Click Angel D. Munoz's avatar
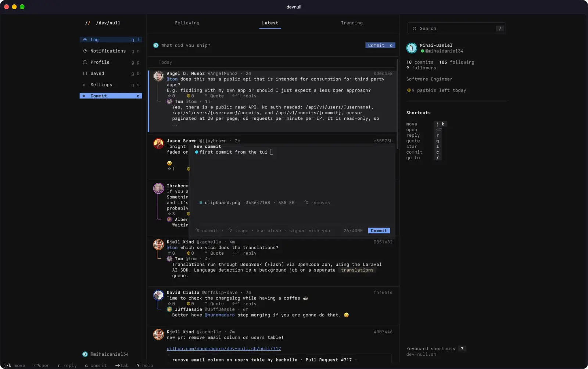This screenshot has height=369, width=588. [x=158, y=76]
